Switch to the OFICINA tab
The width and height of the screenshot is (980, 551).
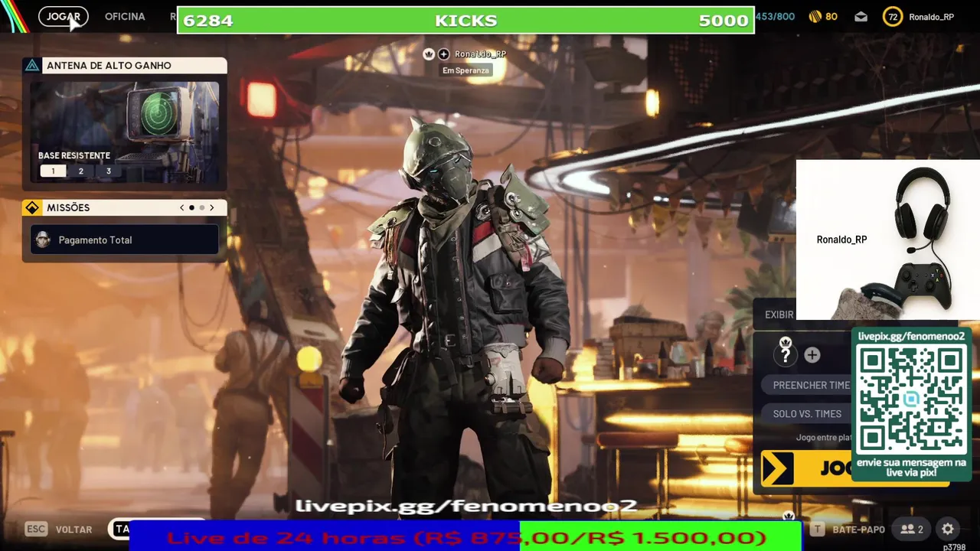click(x=125, y=16)
